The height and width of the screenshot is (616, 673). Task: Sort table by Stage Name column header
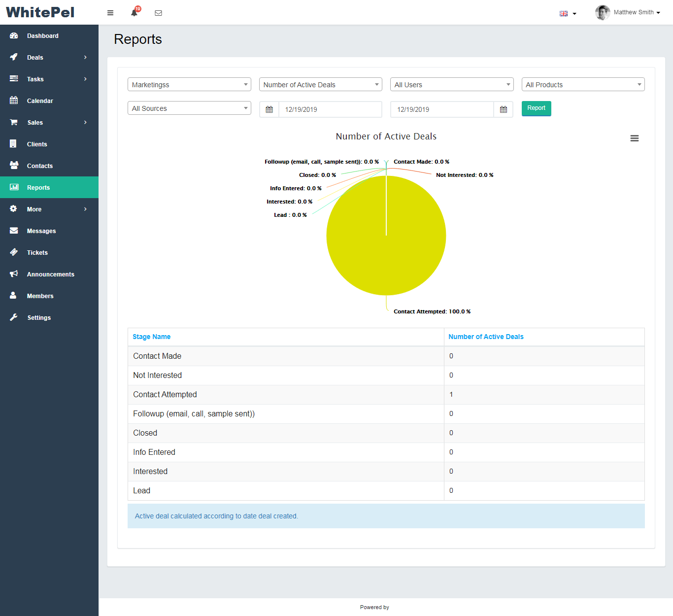click(152, 337)
